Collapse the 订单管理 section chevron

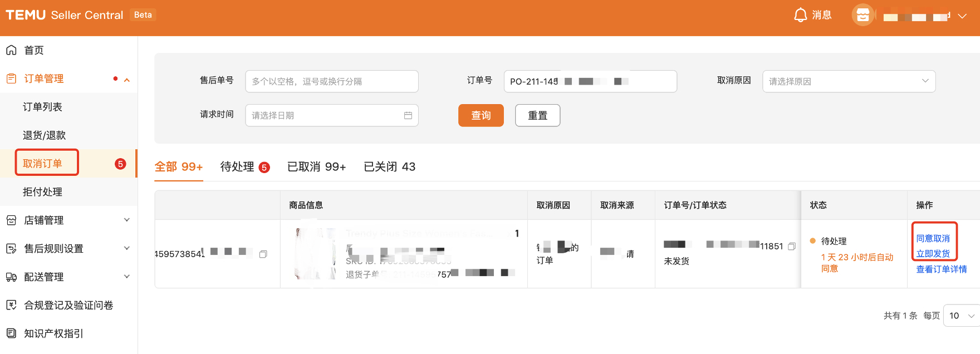(127, 80)
